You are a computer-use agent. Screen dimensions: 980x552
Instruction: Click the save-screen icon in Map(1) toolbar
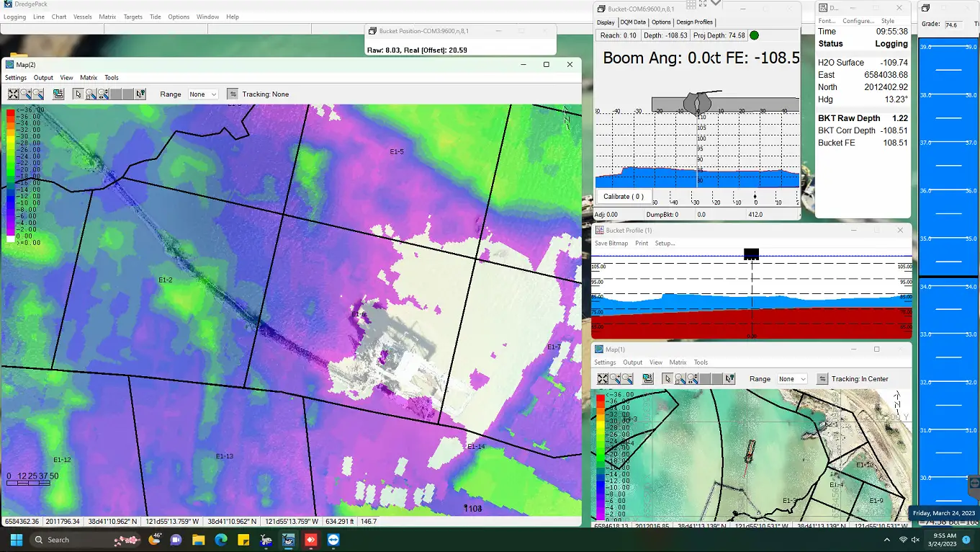coord(648,379)
